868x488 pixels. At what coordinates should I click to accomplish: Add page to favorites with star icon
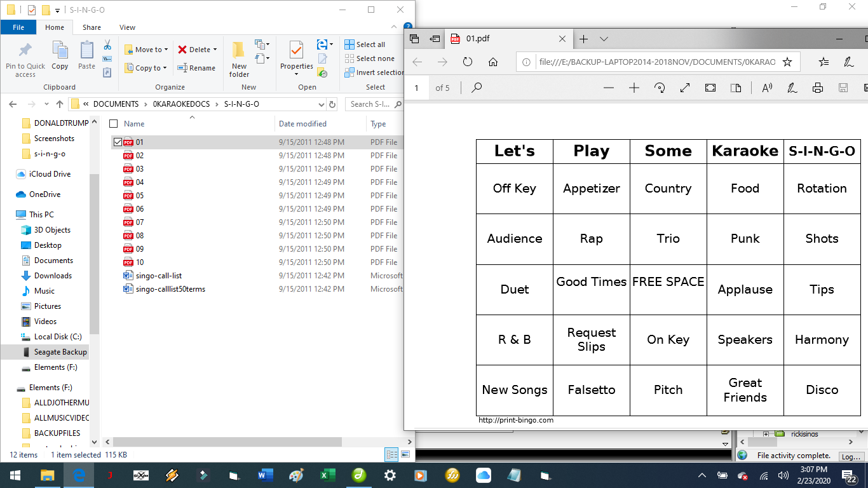click(x=787, y=62)
